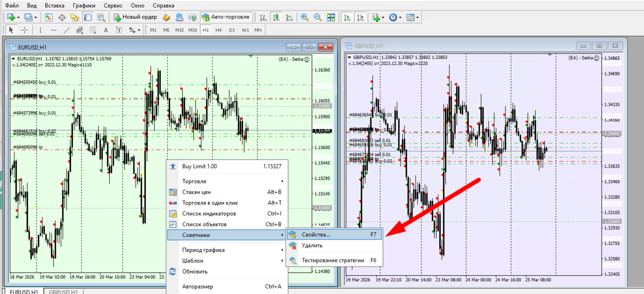644x294 pixels.
Task: Show the Market Watch panel icon
Action: (48, 17)
